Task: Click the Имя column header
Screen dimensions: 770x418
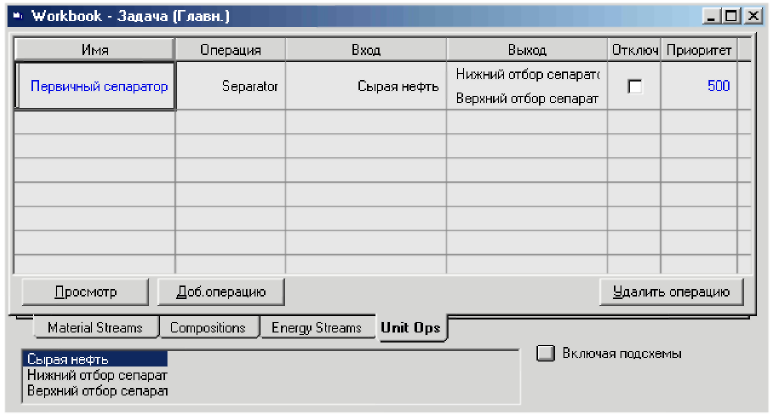Action: coord(96,49)
